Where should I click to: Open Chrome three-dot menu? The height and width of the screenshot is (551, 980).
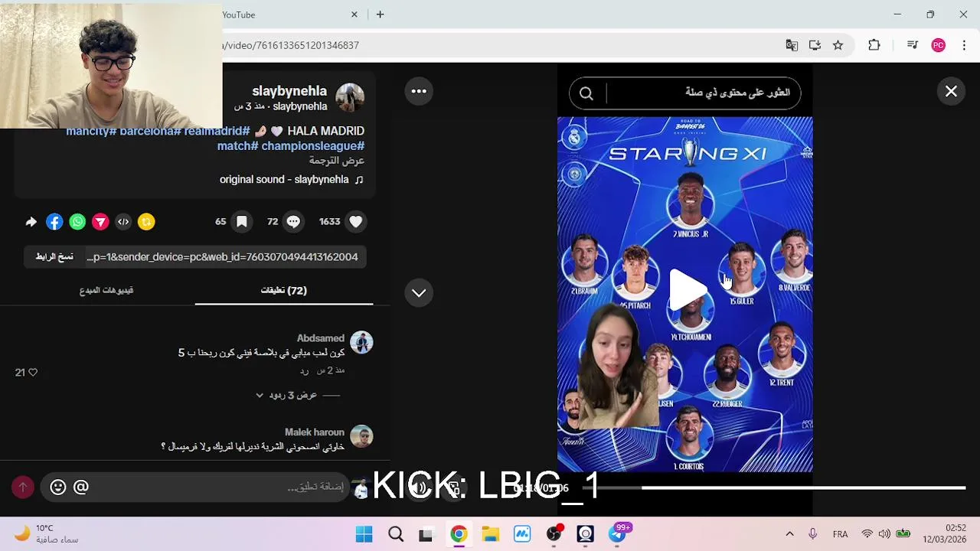(x=964, y=45)
